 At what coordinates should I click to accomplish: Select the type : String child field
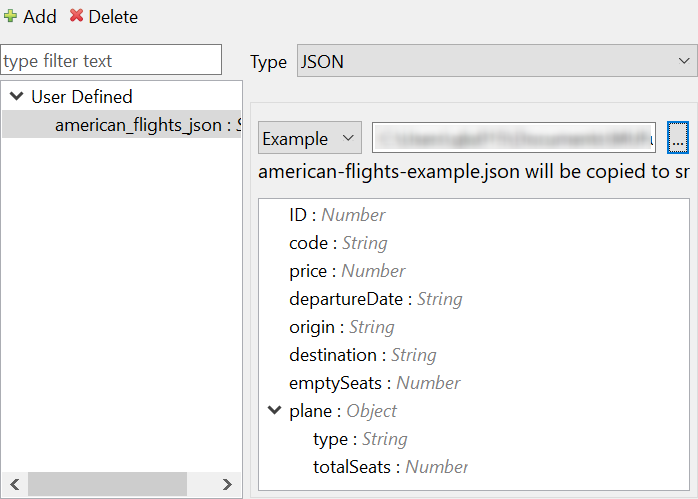click(x=360, y=439)
